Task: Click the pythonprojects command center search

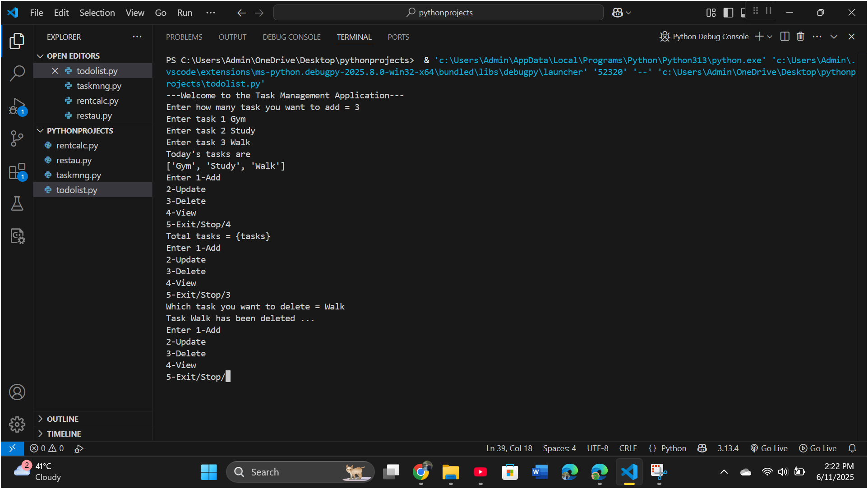Action: click(438, 13)
